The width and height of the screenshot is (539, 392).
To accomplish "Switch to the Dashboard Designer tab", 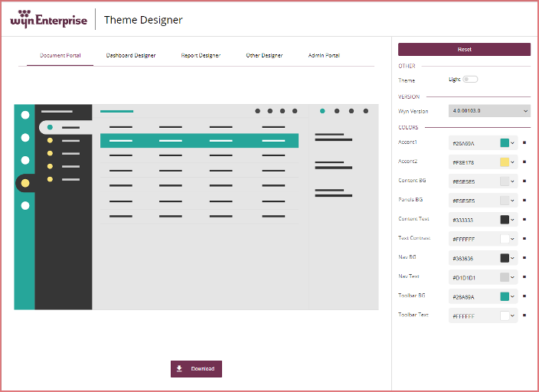I will pyautogui.click(x=131, y=55).
